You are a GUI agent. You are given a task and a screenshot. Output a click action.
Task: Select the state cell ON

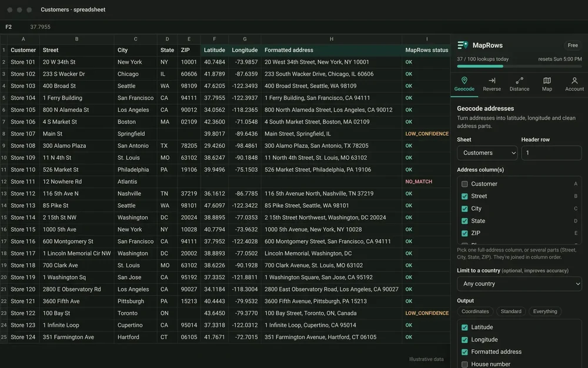coord(167,313)
